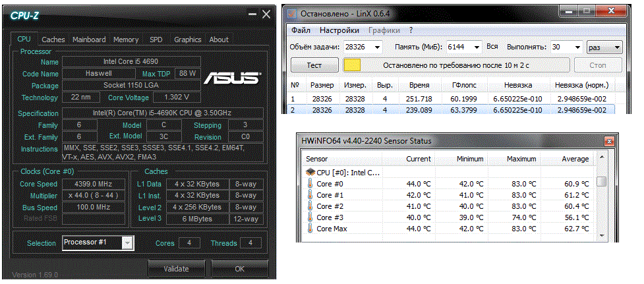The image size is (644, 284).
Task: Click the thermometer icon beside Core #3
Action: click(x=310, y=217)
